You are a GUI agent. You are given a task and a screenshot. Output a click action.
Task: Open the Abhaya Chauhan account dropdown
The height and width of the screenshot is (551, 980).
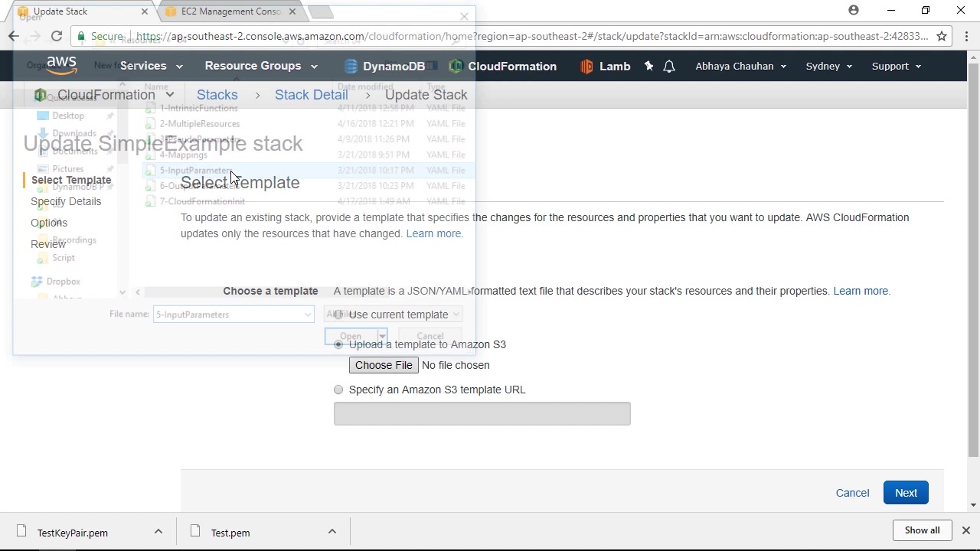click(x=740, y=67)
